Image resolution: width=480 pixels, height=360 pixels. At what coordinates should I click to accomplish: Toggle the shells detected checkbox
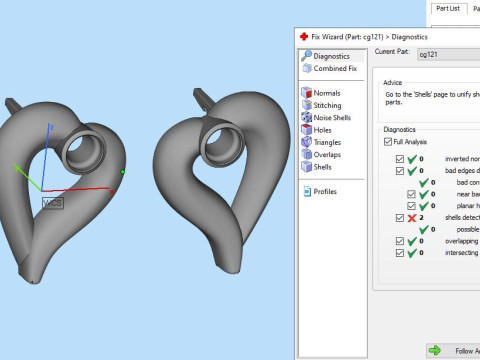[x=400, y=218]
